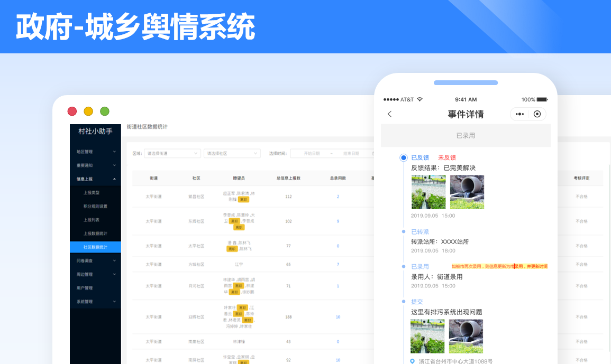Open 上报数据统计 submenu item
The image size is (611, 364).
point(95,234)
